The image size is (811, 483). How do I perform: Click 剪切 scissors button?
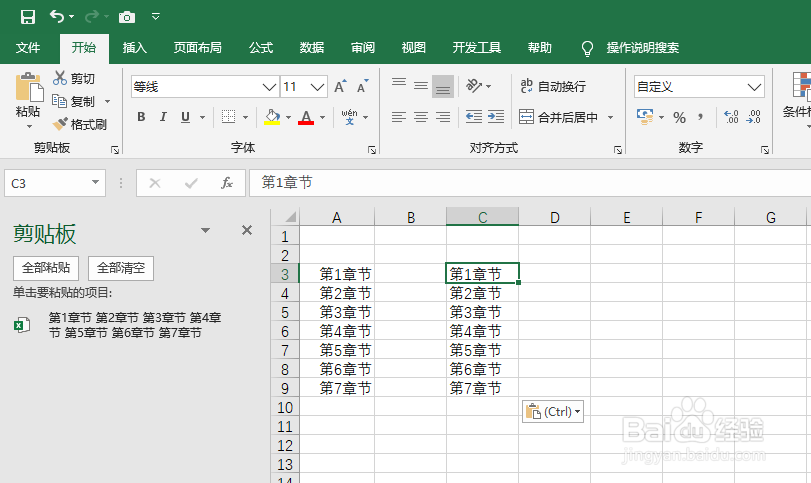click(x=74, y=79)
